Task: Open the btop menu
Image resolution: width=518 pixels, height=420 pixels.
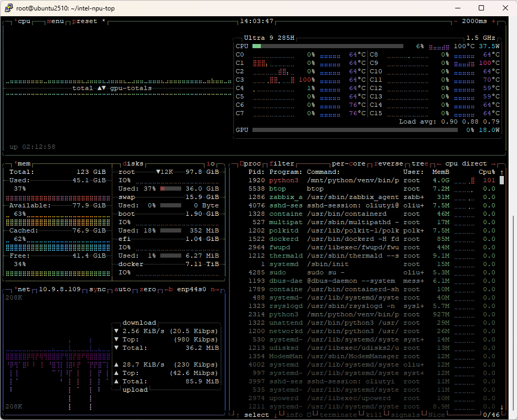Action: coord(56,21)
